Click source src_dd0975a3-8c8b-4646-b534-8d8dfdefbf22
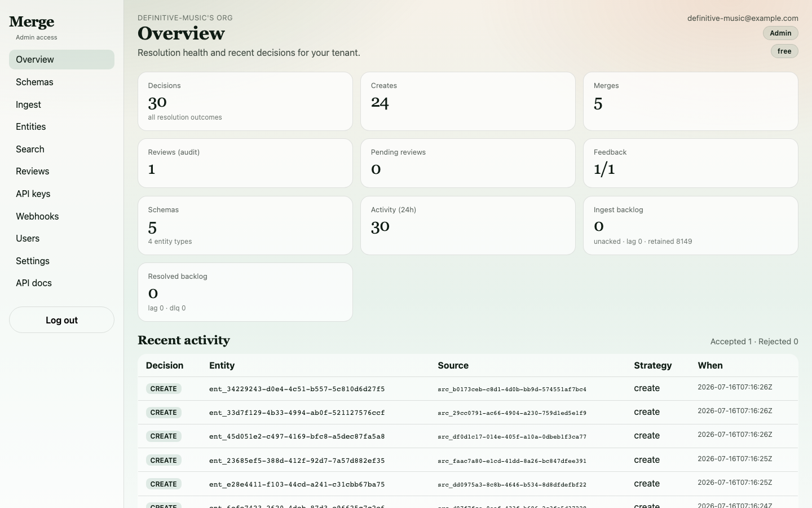The image size is (812, 508). [512, 485]
